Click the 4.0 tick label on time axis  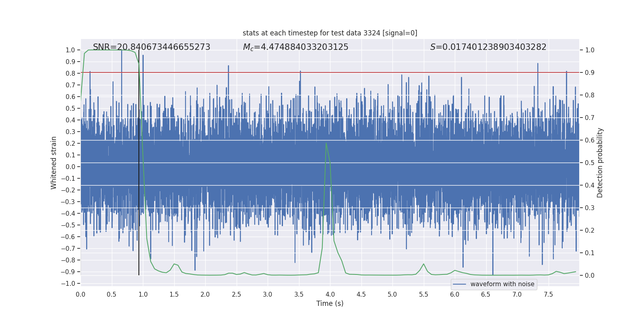(x=330, y=294)
